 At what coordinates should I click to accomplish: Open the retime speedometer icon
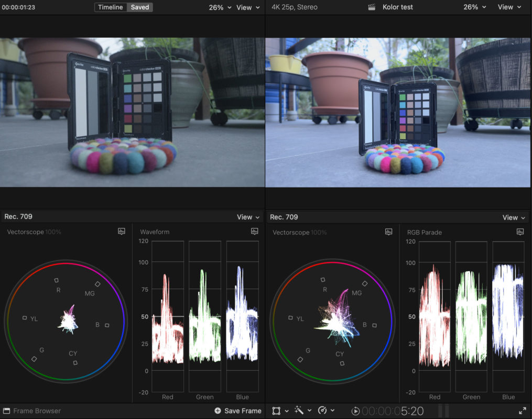click(322, 411)
